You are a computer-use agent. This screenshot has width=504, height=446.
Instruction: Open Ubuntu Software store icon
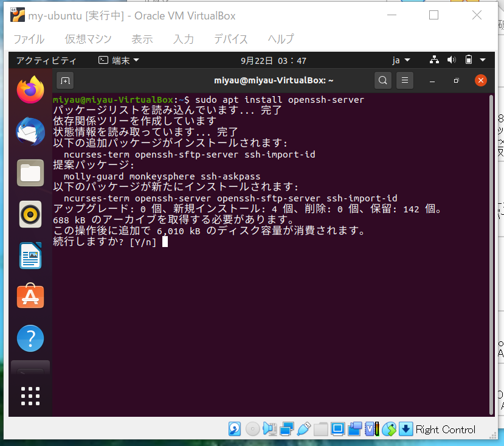(30, 296)
